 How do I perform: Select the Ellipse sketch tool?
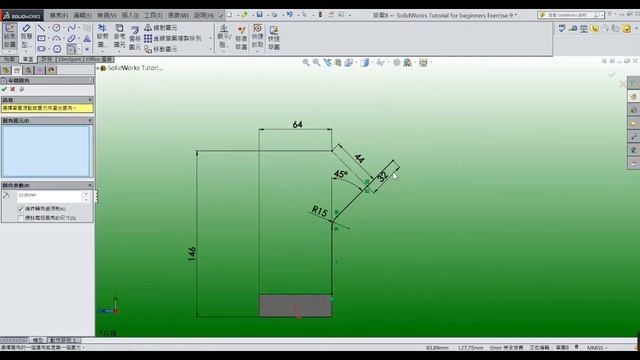pyautogui.click(x=71, y=38)
